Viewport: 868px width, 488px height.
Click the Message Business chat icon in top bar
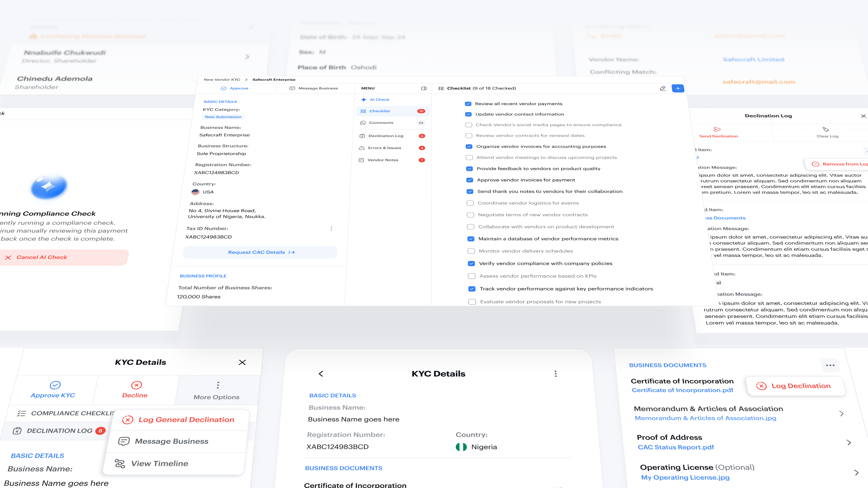click(x=292, y=88)
